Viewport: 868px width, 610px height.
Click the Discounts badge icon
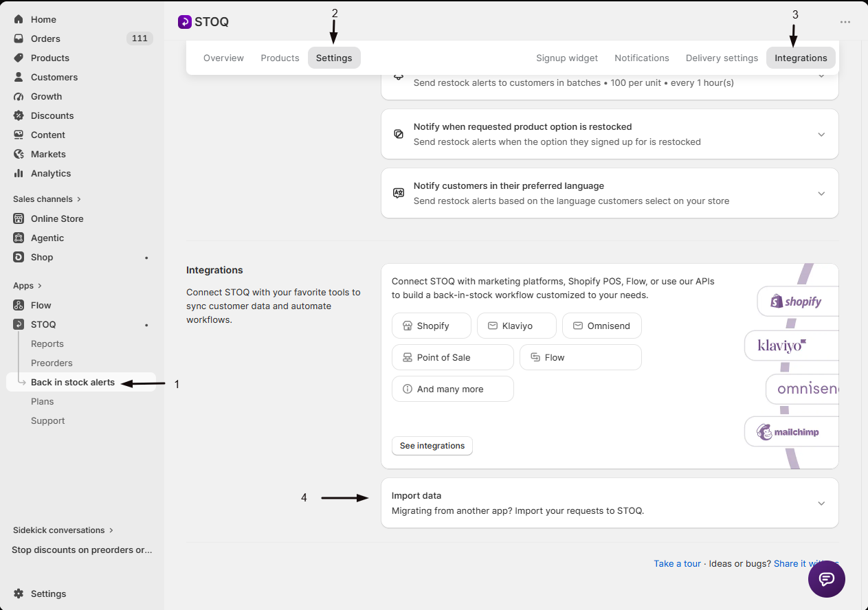coord(19,115)
